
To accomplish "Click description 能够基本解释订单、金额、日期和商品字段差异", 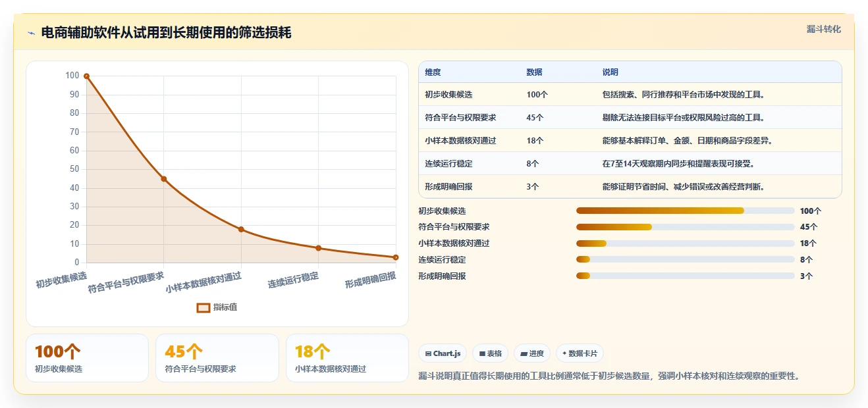I will coord(689,141).
